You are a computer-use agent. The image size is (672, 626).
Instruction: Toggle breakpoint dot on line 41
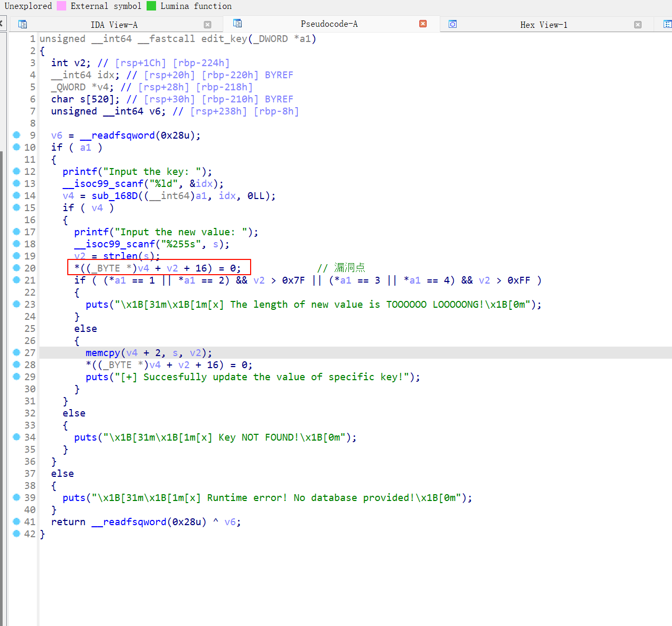coord(16,521)
